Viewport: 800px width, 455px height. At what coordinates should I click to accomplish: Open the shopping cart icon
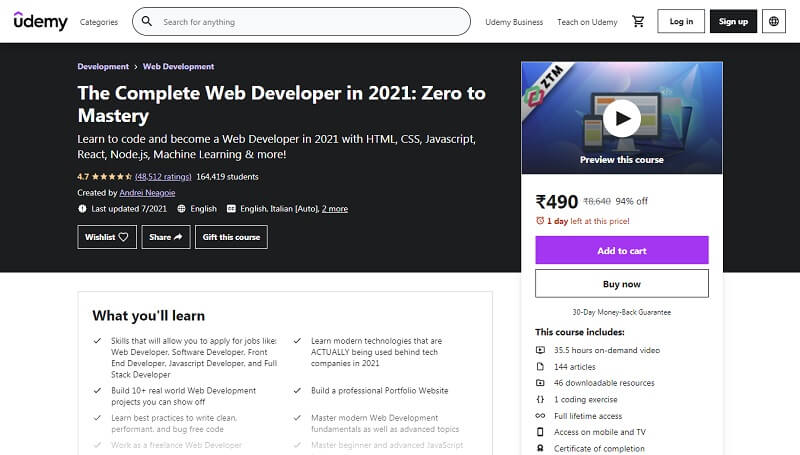pos(638,21)
